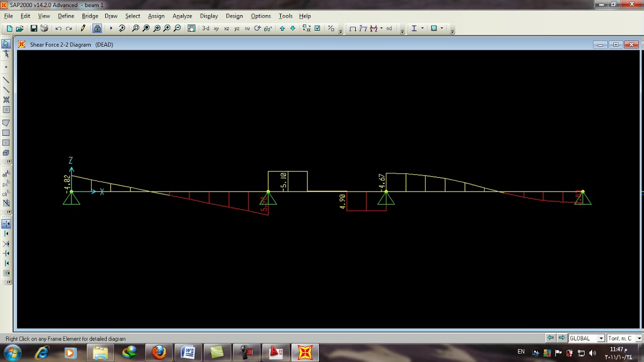Click the 4.90 shear value label
This screenshot has height=362, width=644.
[x=342, y=202]
